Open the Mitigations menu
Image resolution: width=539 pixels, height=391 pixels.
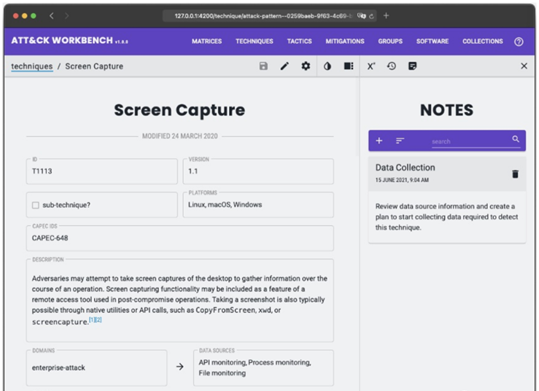[345, 41]
